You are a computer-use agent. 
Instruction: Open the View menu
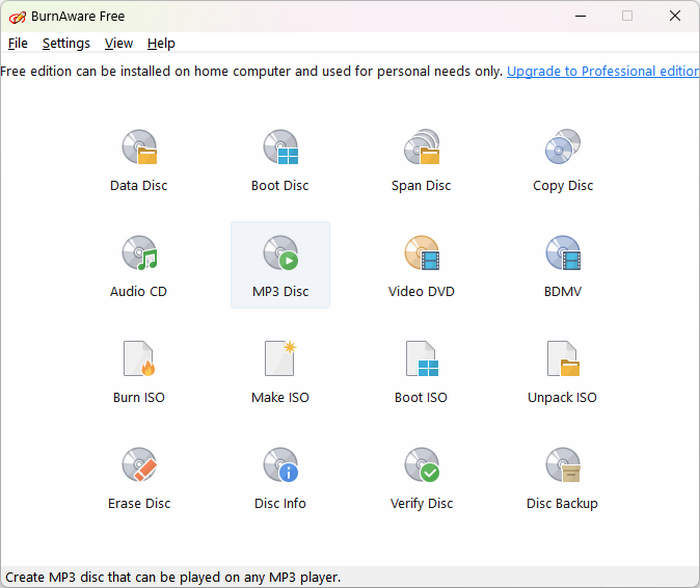tap(119, 43)
